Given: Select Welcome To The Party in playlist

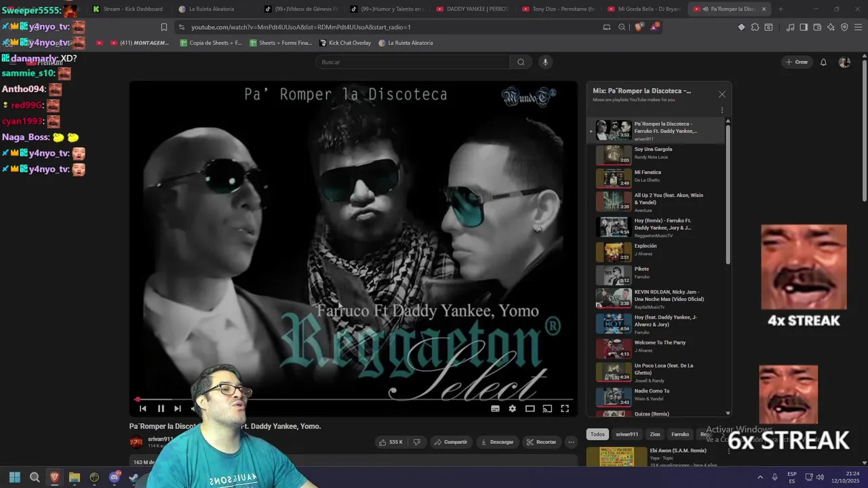Looking at the screenshot, I should (x=656, y=348).
